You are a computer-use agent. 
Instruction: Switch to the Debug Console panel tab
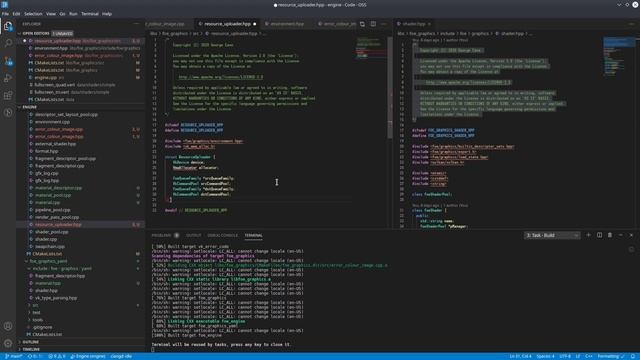[x=222, y=235]
